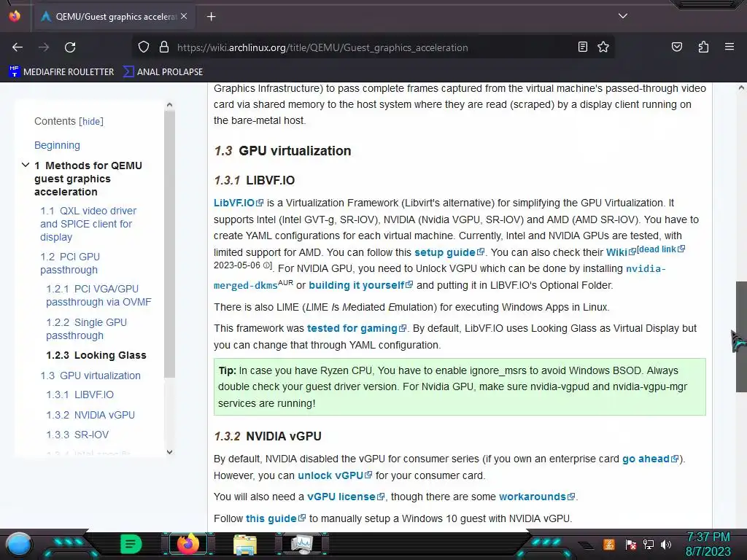The image size is (747, 560).
Task: Open Firefox application hamburger menu
Action: (x=729, y=47)
